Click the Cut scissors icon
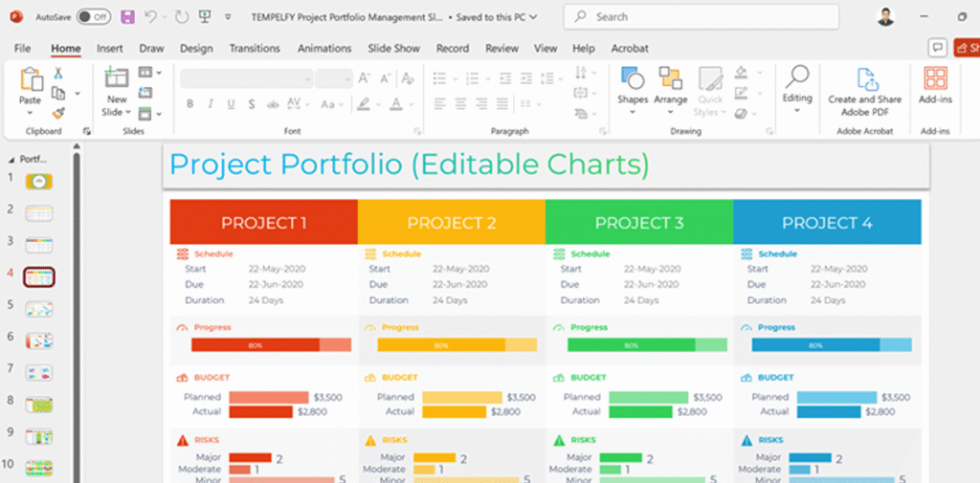This screenshot has width=980, height=483. pos(58,74)
